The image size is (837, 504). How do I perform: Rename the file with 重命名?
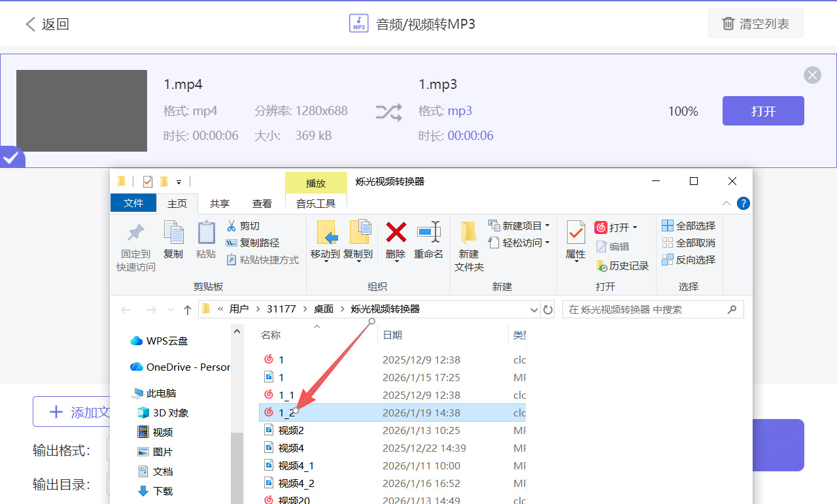(x=428, y=240)
